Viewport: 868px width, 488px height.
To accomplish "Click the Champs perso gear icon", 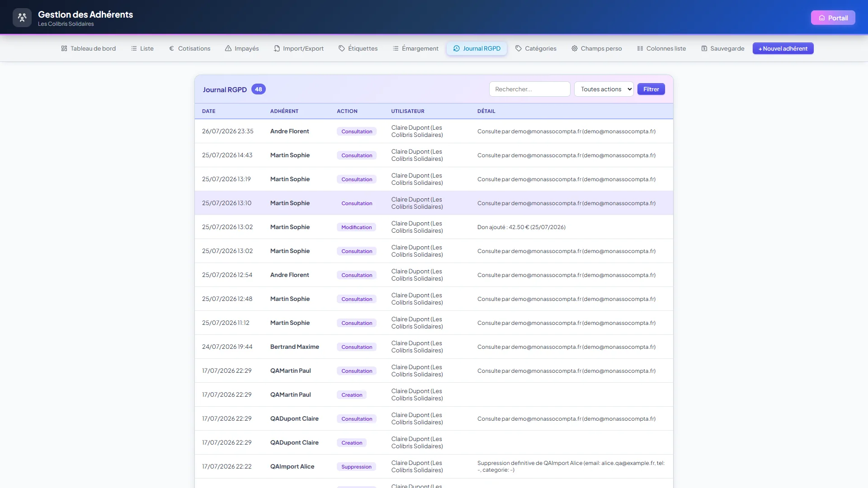I will 575,48.
